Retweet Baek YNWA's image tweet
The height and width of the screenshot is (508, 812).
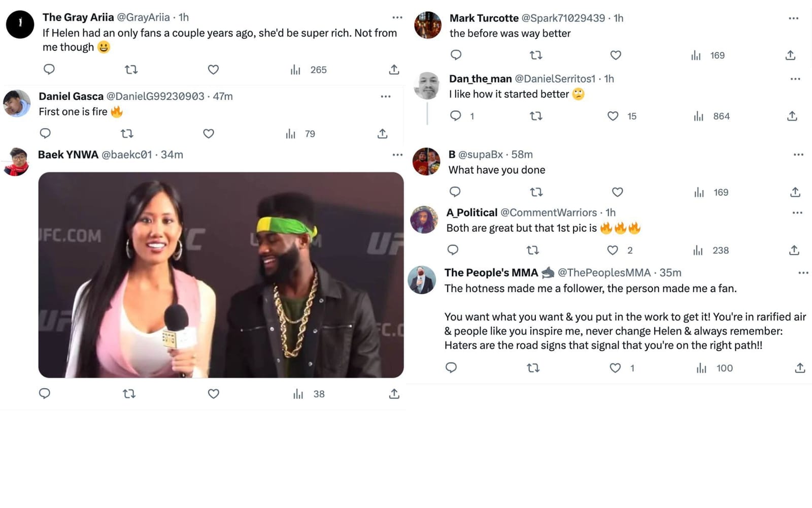tap(129, 394)
